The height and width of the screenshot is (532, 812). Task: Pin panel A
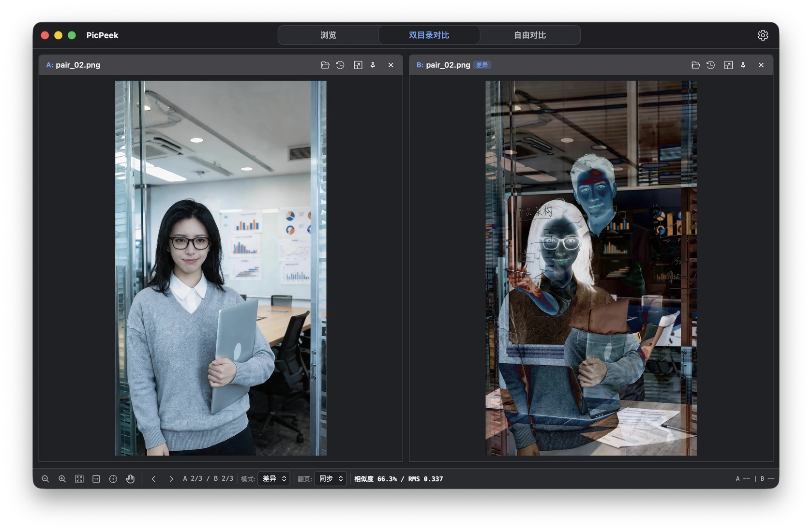(373, 65)
